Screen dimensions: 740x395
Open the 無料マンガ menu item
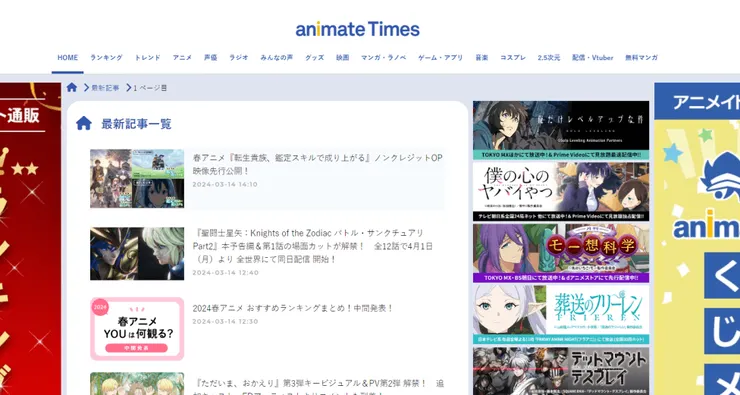(x=641, y=58)
